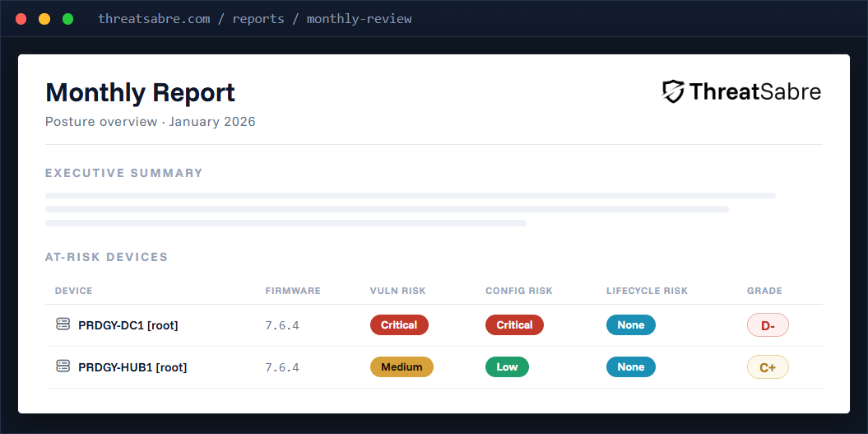This screenshot has height=434, width=868.
Task: Click the Critical config risk badge for PRDGY-DC1
Action: [x=515, y=324]
